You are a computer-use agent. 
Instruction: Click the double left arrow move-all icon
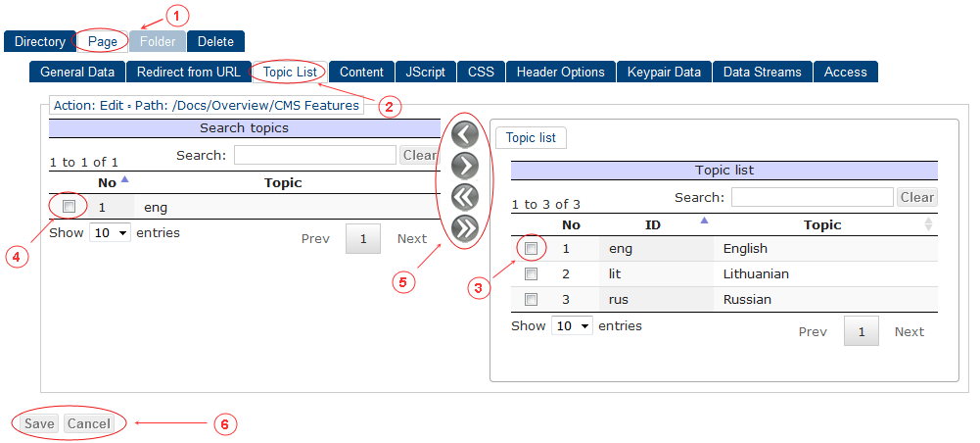(x=465, y=197)
